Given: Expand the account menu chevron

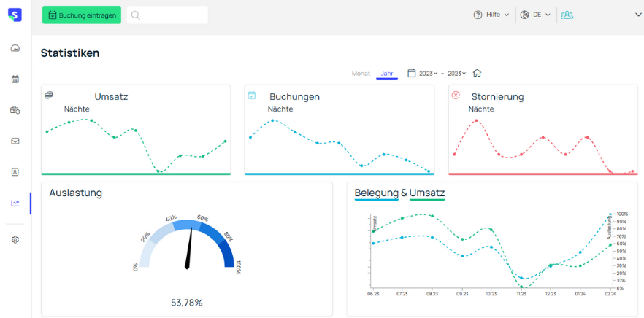Looking at the screenshot, I should 638,15.
